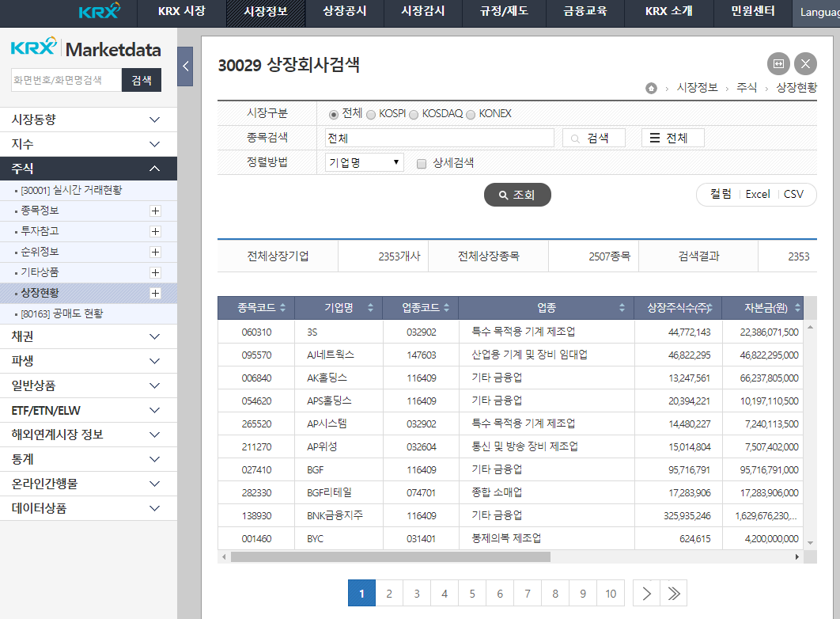Image resolution: width=840 pixels, height=619 pixels.
Task: Sort by 상장주식수(주) column arrows
Action: [709, 308]
